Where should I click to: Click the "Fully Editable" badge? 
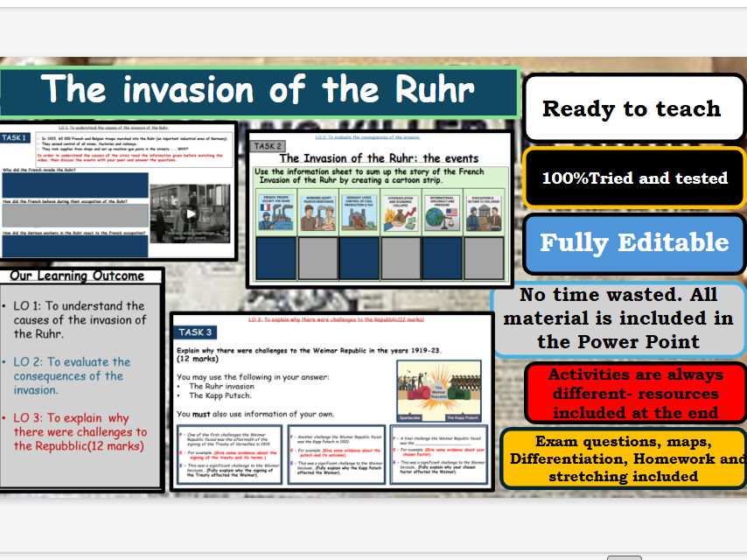point(634,243)
